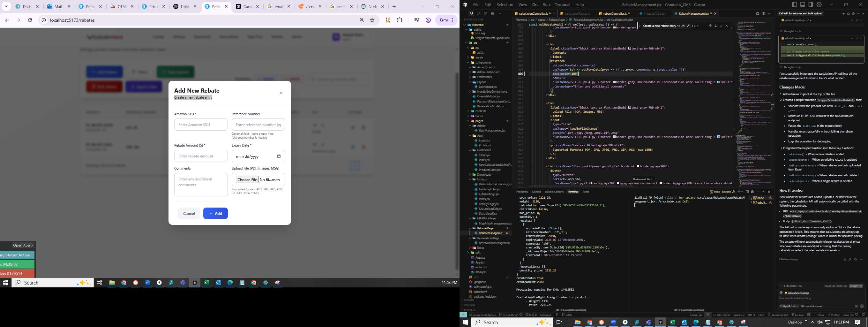Open a new browser tab

394,6
